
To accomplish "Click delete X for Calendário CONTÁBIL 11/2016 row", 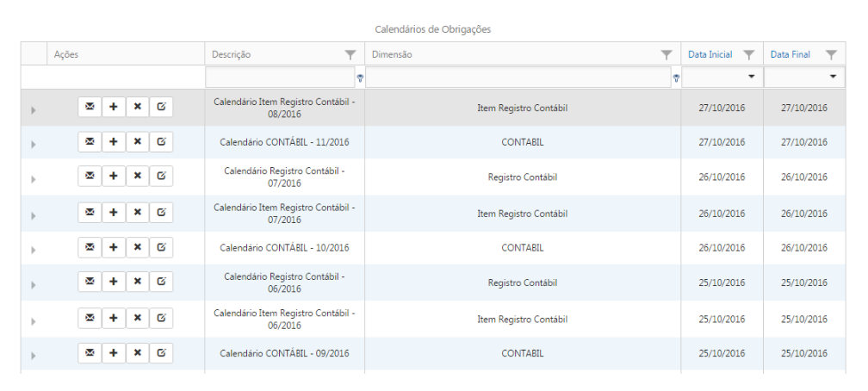I will [137, 142].
